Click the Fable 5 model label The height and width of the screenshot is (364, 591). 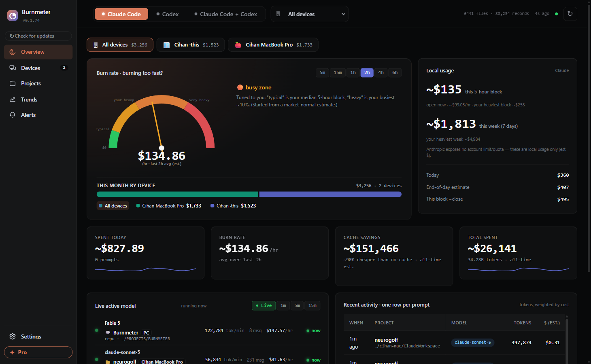112,323
